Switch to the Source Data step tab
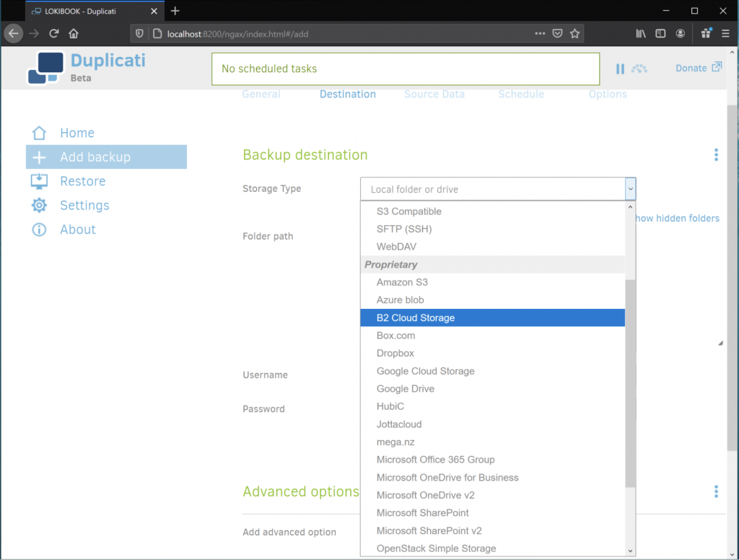739x560 pixels. [434, 95]
